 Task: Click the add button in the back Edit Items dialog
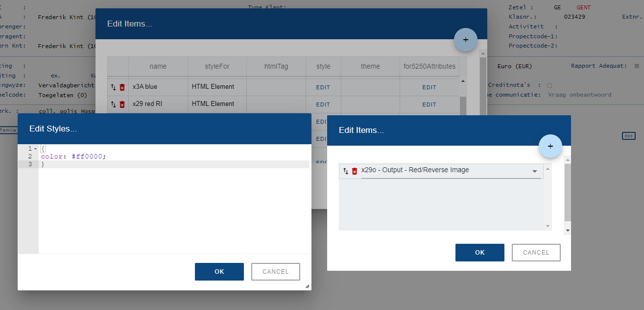[466, 40]
